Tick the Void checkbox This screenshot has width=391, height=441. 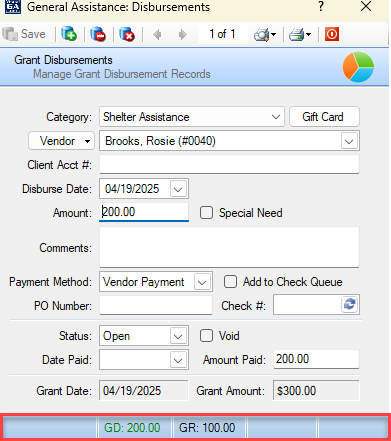point(206,336)
